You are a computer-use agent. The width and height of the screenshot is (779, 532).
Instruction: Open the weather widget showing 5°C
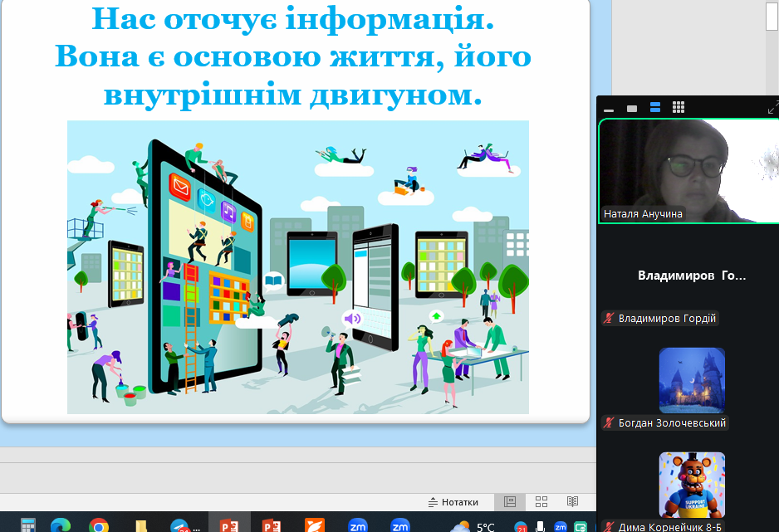coord(473,526)
